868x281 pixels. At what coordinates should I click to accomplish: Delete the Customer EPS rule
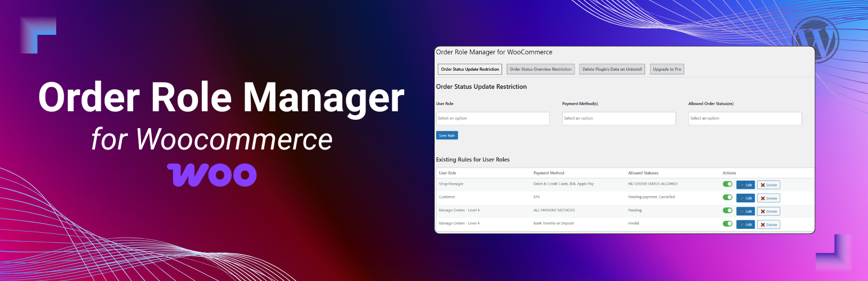(x=768, y=198)
